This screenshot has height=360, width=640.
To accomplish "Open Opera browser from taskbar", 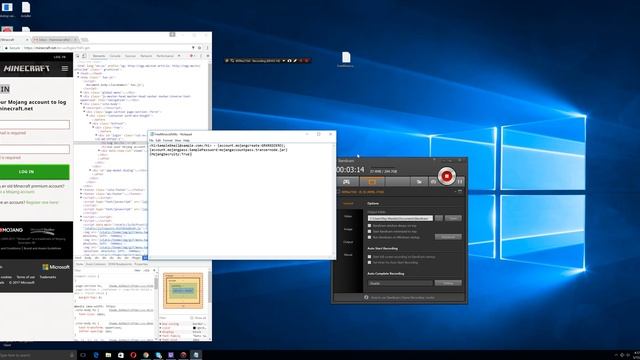I will (x=133, y=355).
